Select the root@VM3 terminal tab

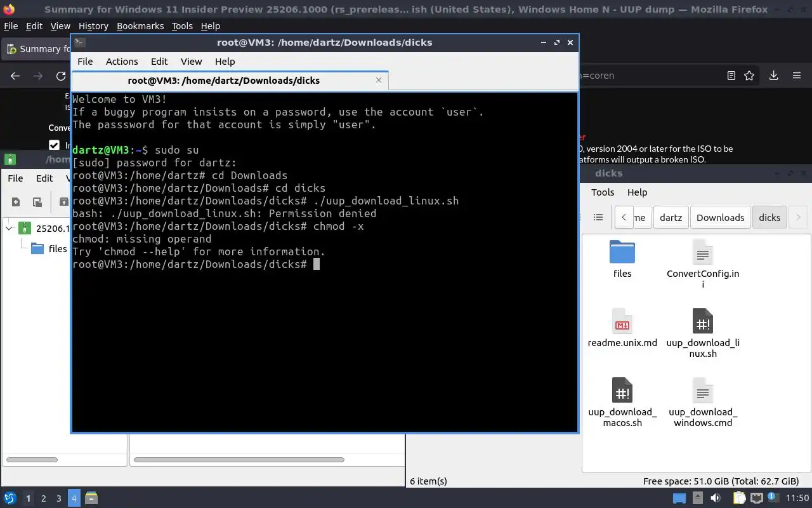[230, 81]
